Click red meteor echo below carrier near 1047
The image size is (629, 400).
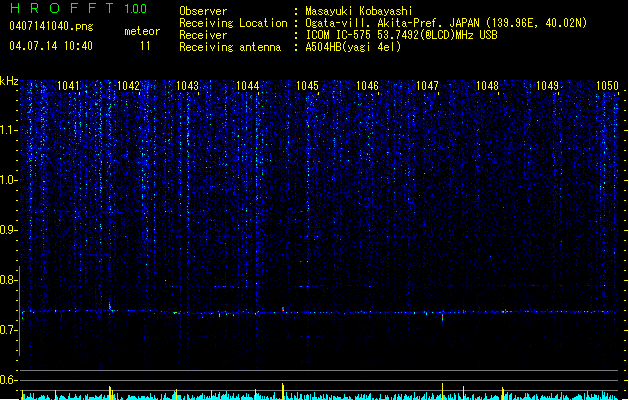tap(442, 317)
